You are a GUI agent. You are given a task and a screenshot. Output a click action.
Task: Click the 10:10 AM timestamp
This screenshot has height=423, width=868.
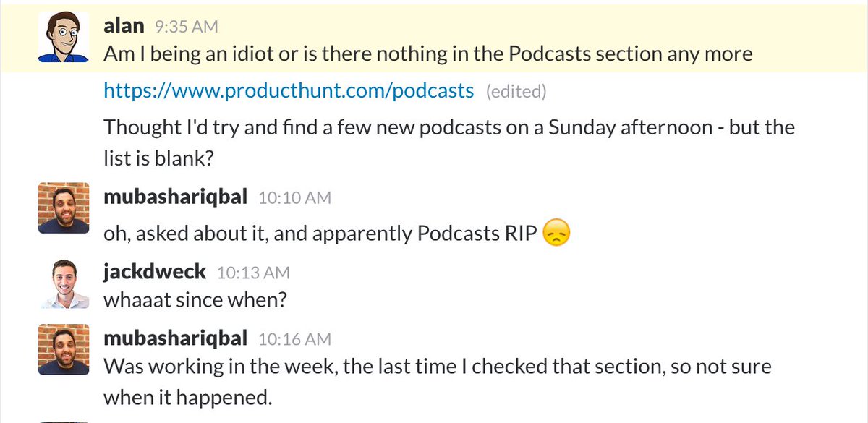pyautogui.click(x=294, y=197)
